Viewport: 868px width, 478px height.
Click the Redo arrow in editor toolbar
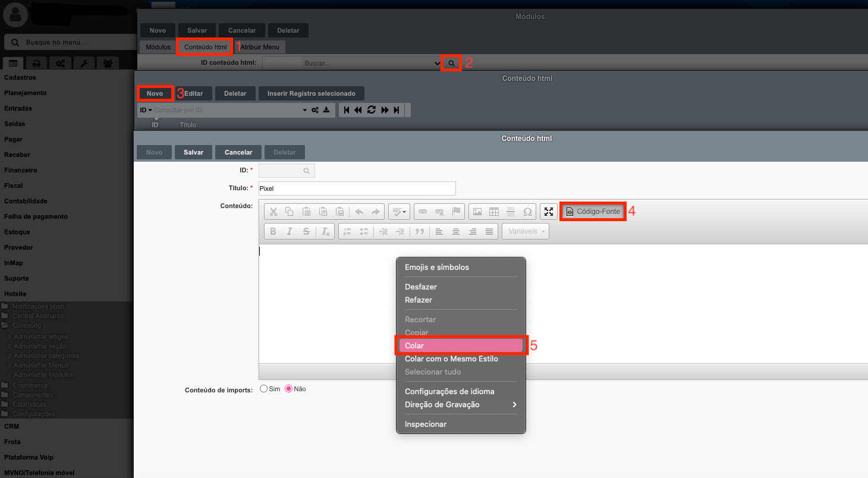click(376, 212)
